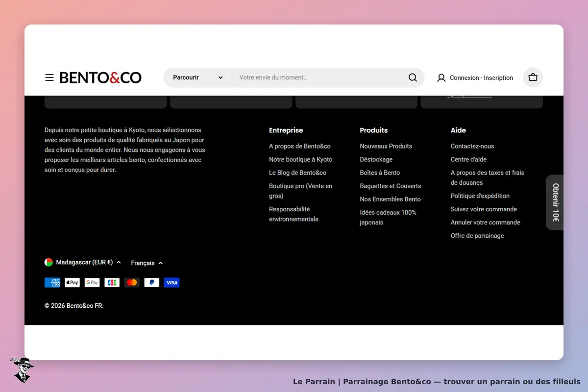Open 'Boîtes à Bento' link

[x=380, y=172]
